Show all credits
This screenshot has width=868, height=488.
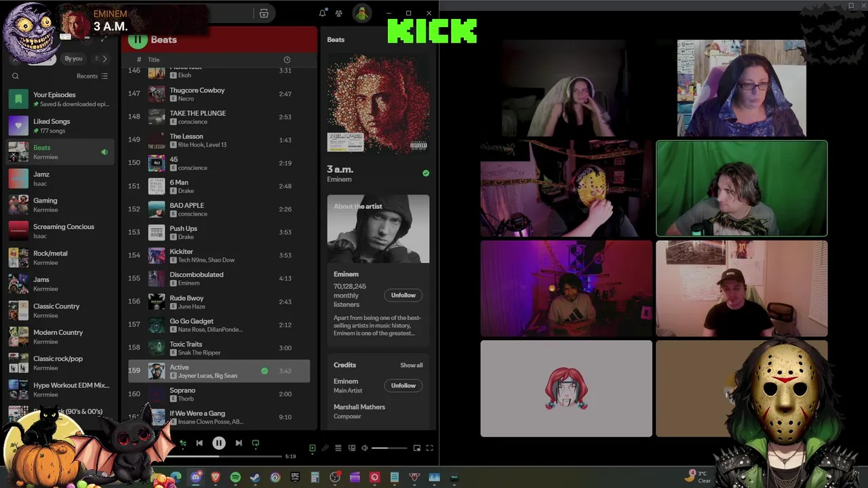411,365
